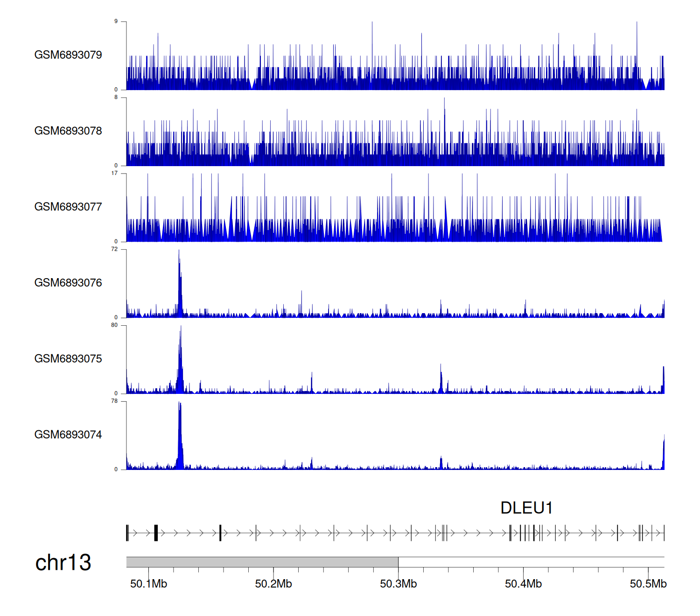The width and height of the screenshot is (700, 616).
Task: Click the GSM6893077 track name
Action: 68,207
